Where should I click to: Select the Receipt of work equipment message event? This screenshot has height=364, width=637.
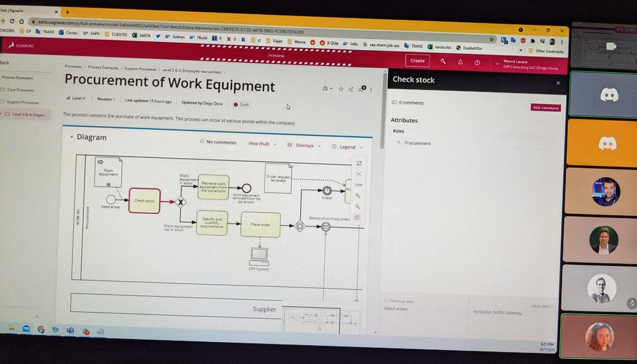(326, 227)
